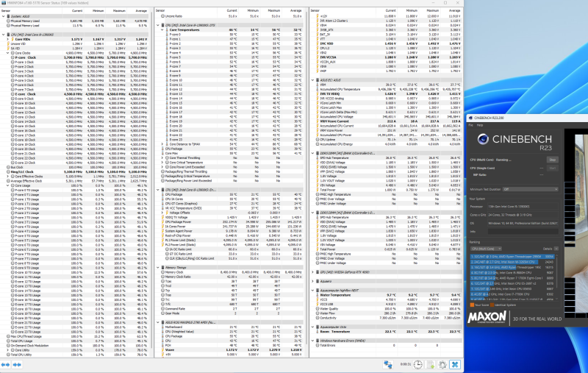588x373 pixels.
Task: Open the Help menu in Cinebench
Action: click(480, 125)
